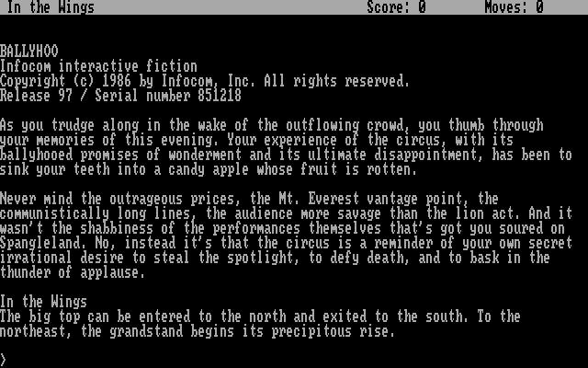
Task: Click the BALLYHOO game title
Action: [29, 52]
